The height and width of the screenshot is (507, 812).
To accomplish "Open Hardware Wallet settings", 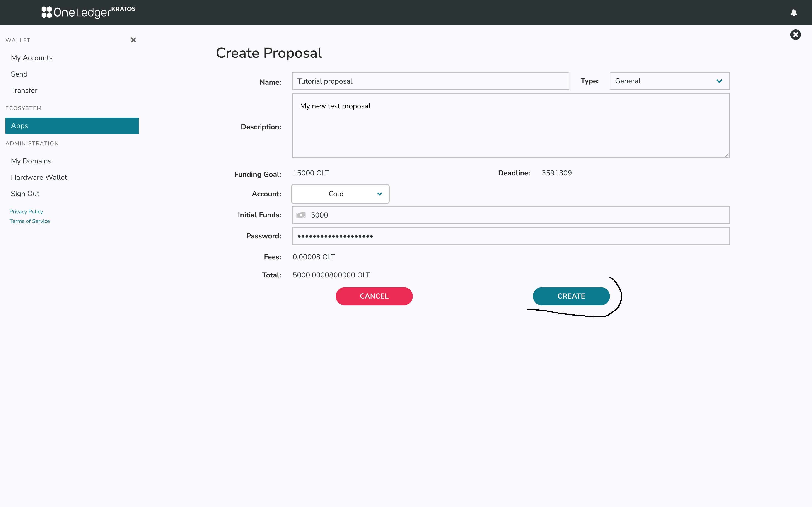I will pos(39,177).
